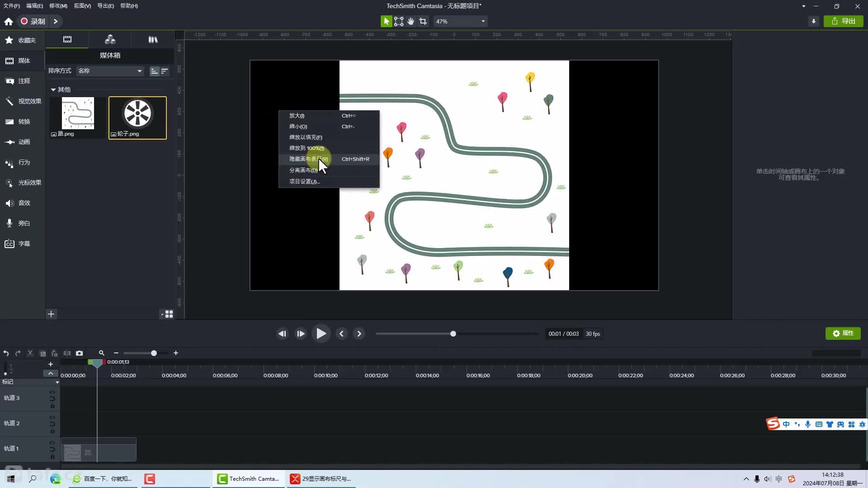Click the home icon
The height and width of the screenshot is (488, 868).
[x=9, y=21]
